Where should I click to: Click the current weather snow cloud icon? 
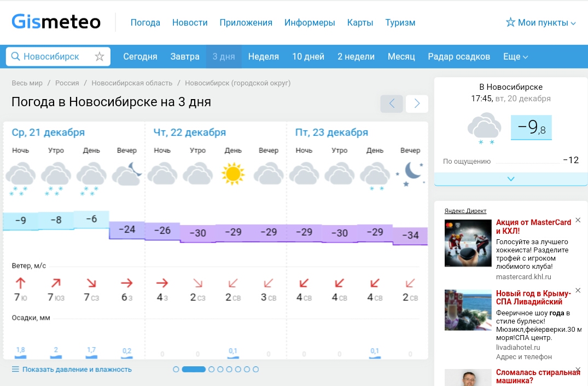pos(484,128)
